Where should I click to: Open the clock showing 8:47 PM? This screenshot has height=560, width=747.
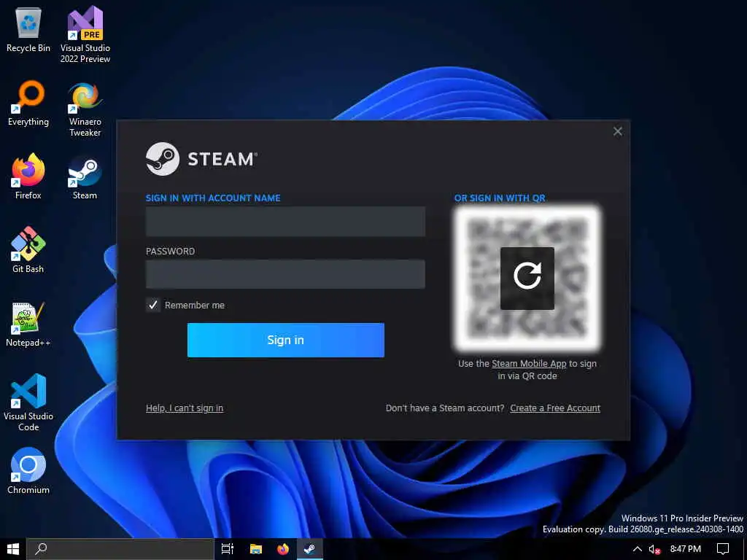685,549
